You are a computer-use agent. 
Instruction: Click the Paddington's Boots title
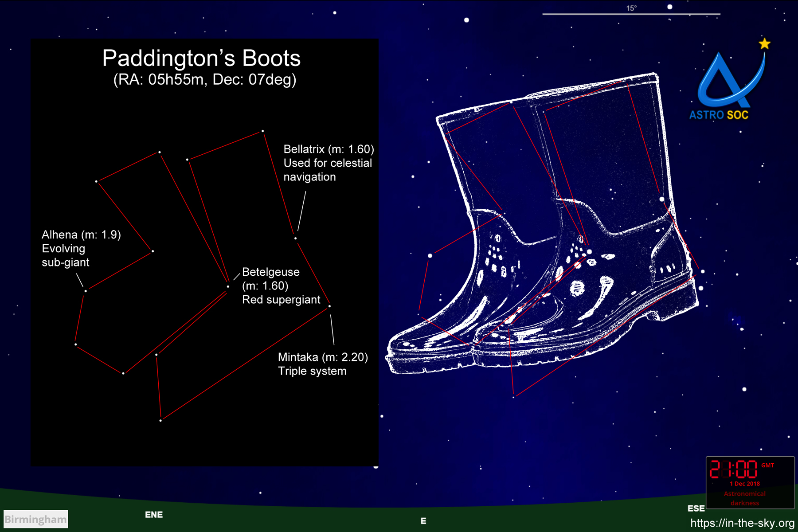(x=201, y=58)
